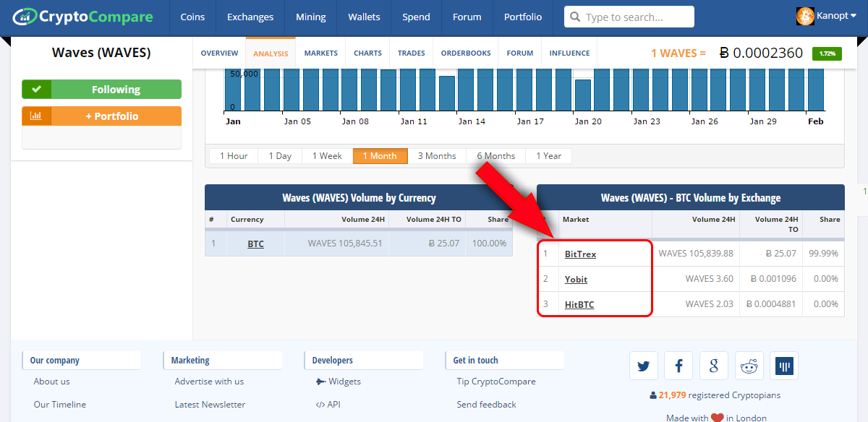Click the bar chart icon beside + Portfolio
This screenshot has width=868, height=422.
(x=36, y=116)
